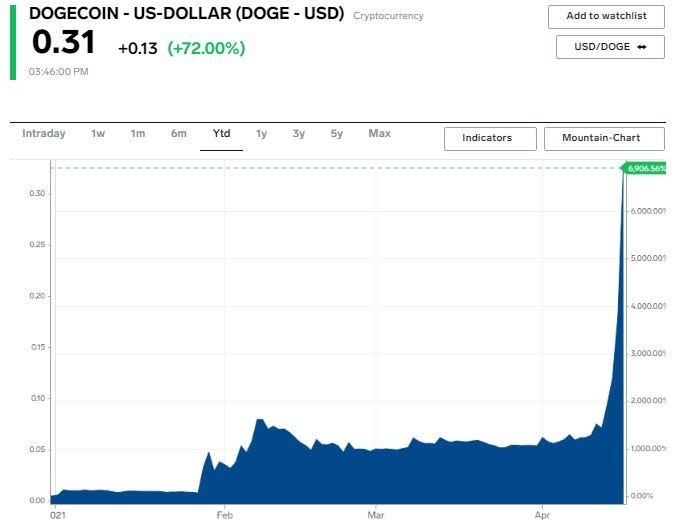Click the Feb label on time axis
Image resolution: width=674 pixels, height=527 pixels.
[x=224, y=516]
